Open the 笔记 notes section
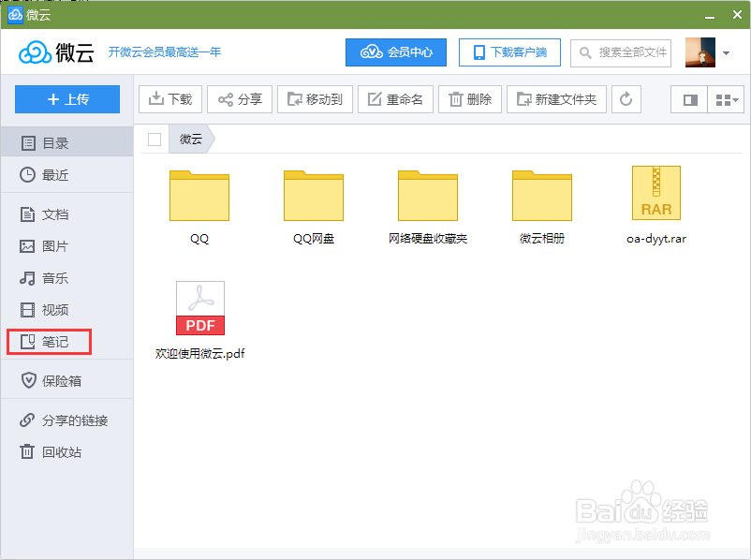The width and height of the screenshot is (751, 560). pyautogui.click(x=50, y=342)
